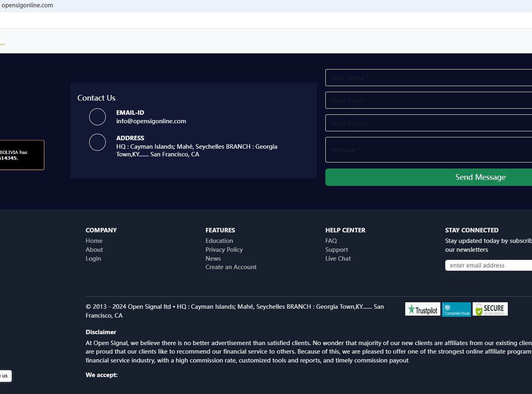This screenshot has width=532, height=394.
Task: Open the Privacy Policy link
Action: click(x=224, y=250)
